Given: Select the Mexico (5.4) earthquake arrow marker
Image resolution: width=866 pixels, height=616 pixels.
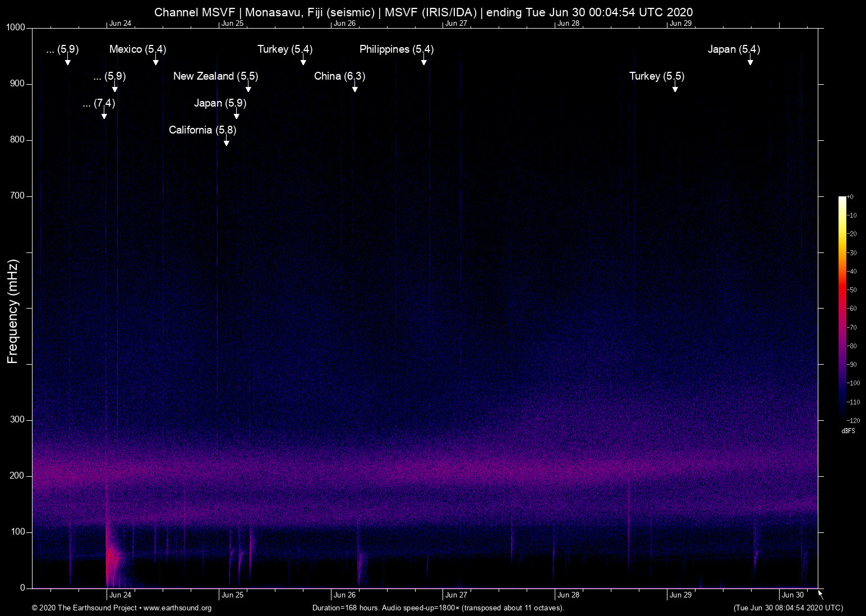Looking at the screenshot, I should click(x=155, y=62).
